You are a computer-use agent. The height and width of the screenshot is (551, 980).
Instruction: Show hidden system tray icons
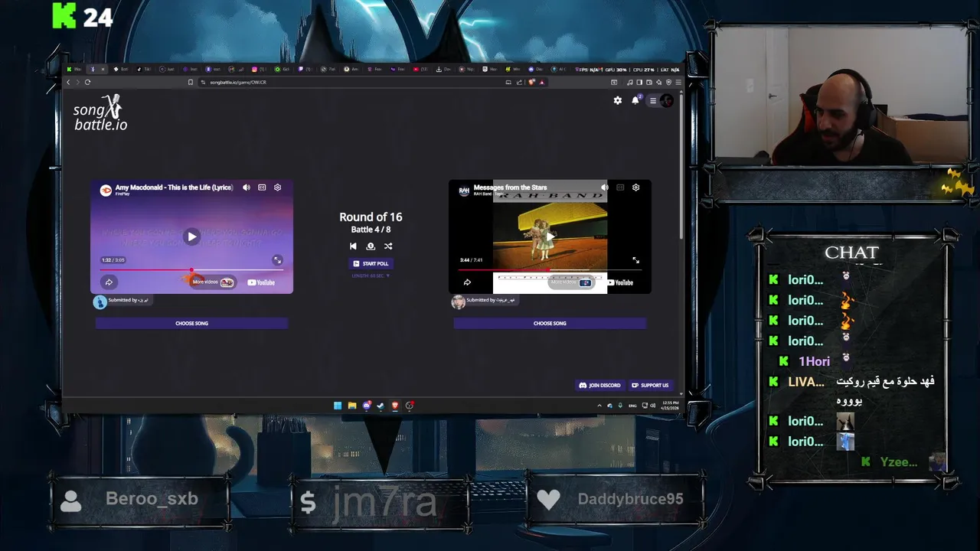599,406
